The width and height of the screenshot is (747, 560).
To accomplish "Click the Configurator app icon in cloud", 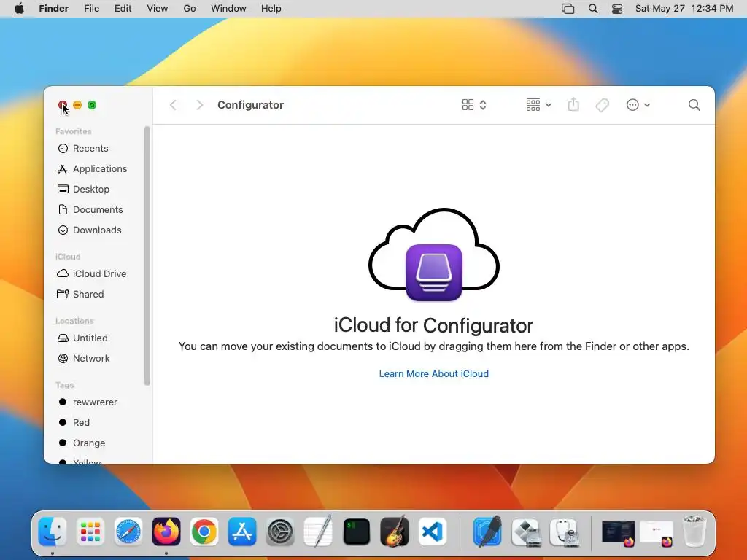I will point(433,273).
